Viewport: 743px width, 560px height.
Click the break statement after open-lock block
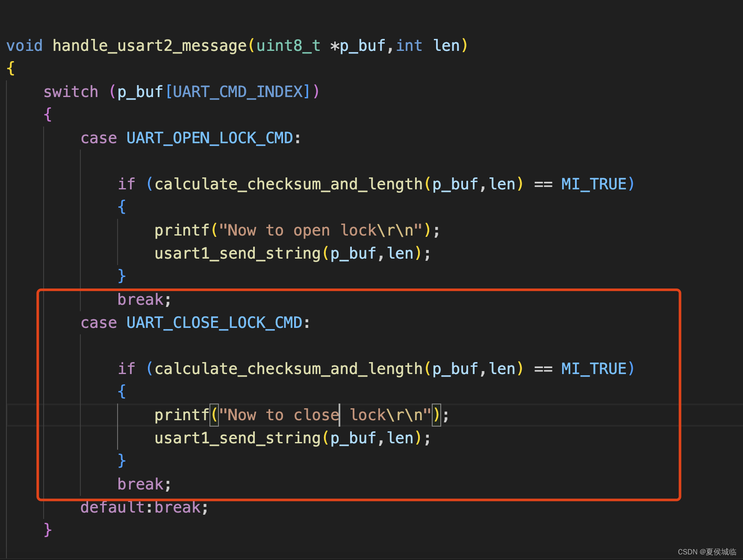144,300
